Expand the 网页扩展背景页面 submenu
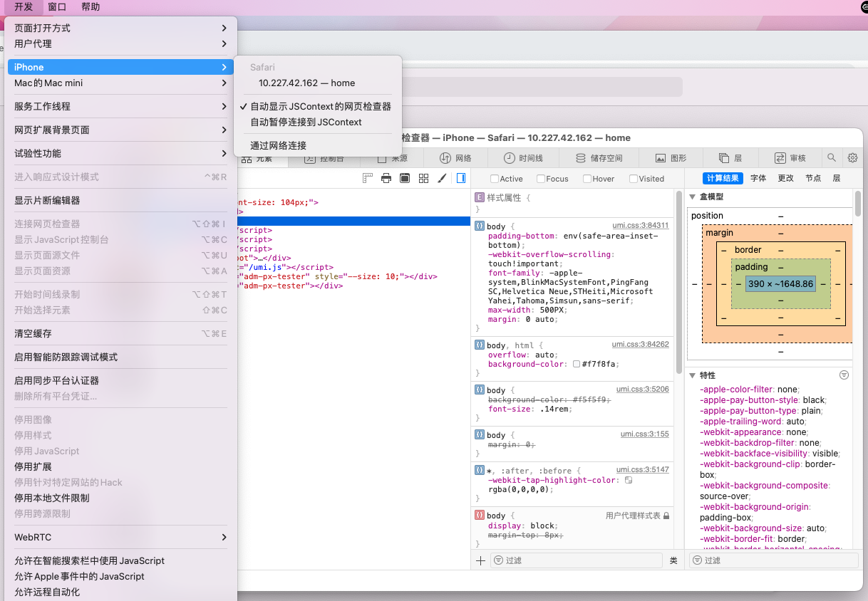The width and height of the screenshot is (868, 601). [120, 130]
